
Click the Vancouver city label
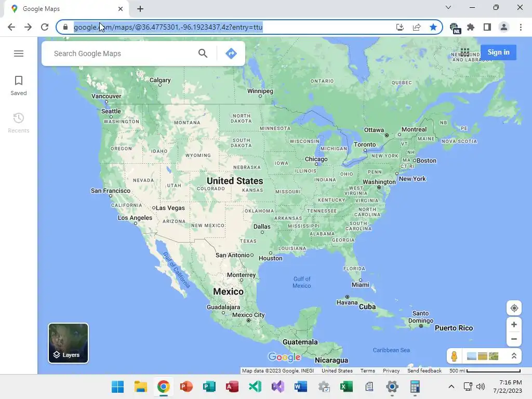pos(106,96)
